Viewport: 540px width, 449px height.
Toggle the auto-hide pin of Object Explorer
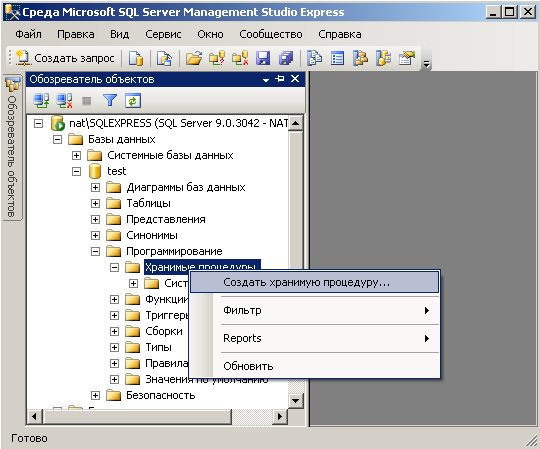coord(280,79)
